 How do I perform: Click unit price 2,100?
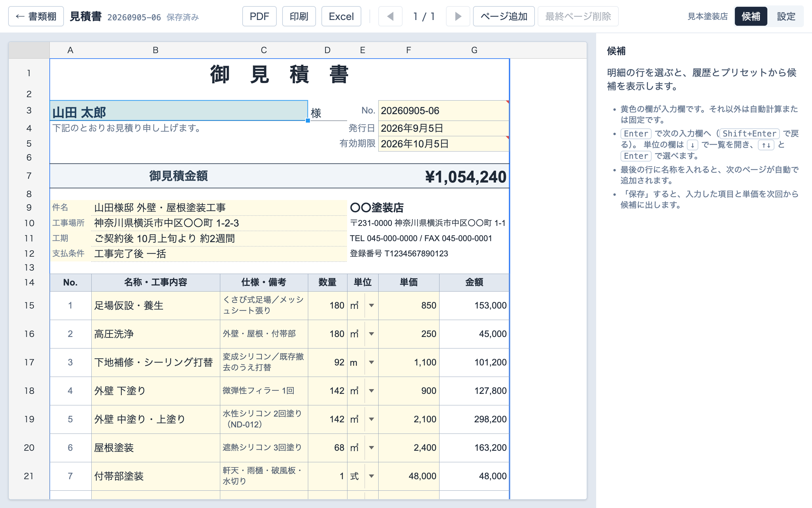pyautogui.click(x=409, y=419)
